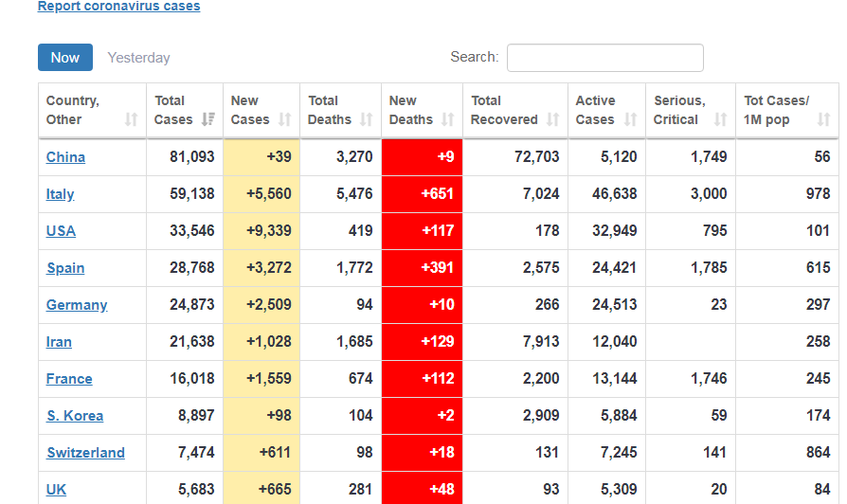Open the Italy country link

point(60,194)
